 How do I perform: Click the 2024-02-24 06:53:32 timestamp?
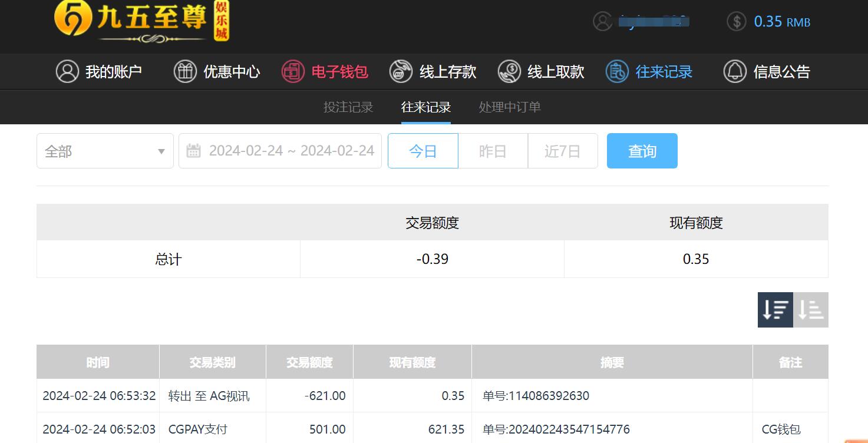point(99,396)
